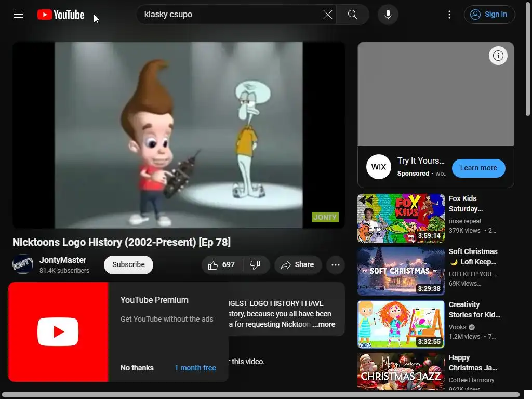Dismiss Premium promo with No thanks

pyautogui.click(x=137, y=368)
